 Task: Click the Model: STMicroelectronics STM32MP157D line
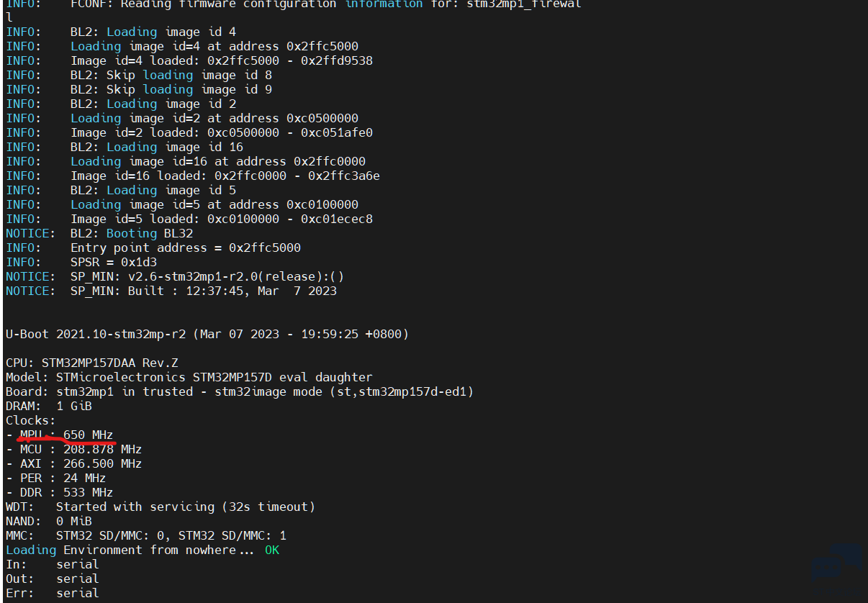tap(189, 377)
